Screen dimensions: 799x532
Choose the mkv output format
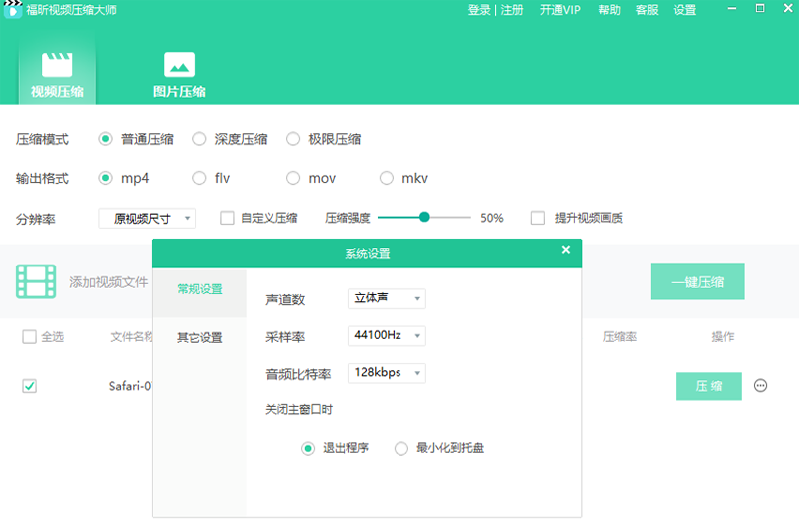[x=387, y=178]
